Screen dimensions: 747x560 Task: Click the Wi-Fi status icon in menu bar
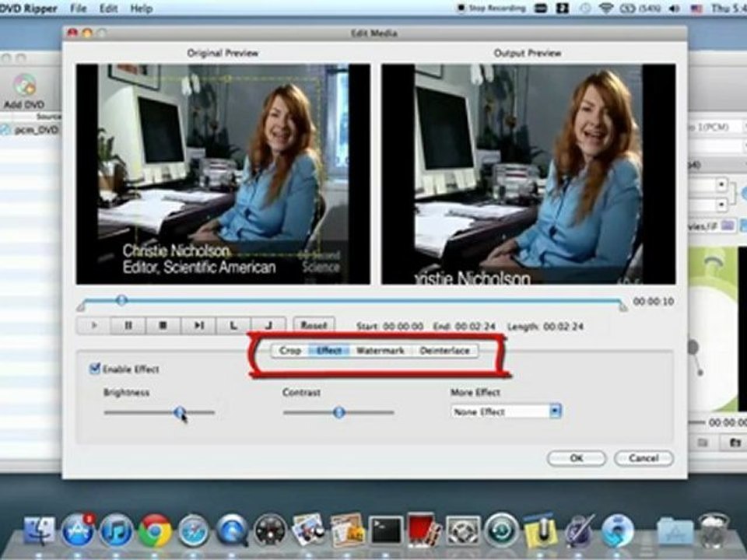click(605, 8)
